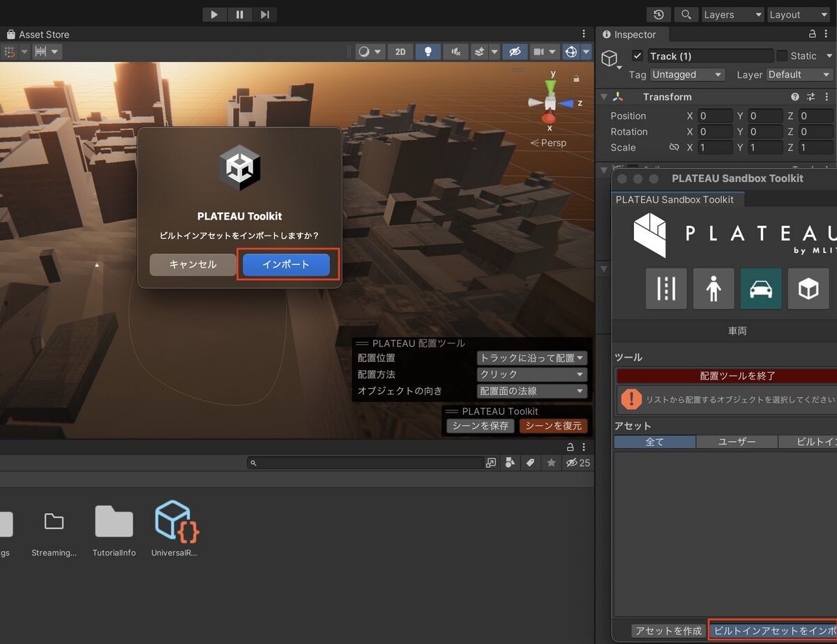Screen dimensions: 837x644
Task: Toggle scene audio mute icon
Action: coord(455,52)
